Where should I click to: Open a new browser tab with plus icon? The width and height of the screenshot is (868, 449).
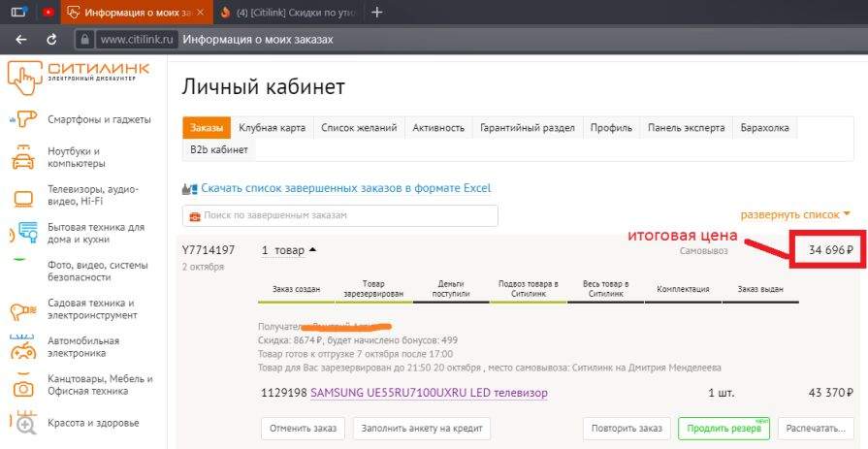tap(377, 13)
